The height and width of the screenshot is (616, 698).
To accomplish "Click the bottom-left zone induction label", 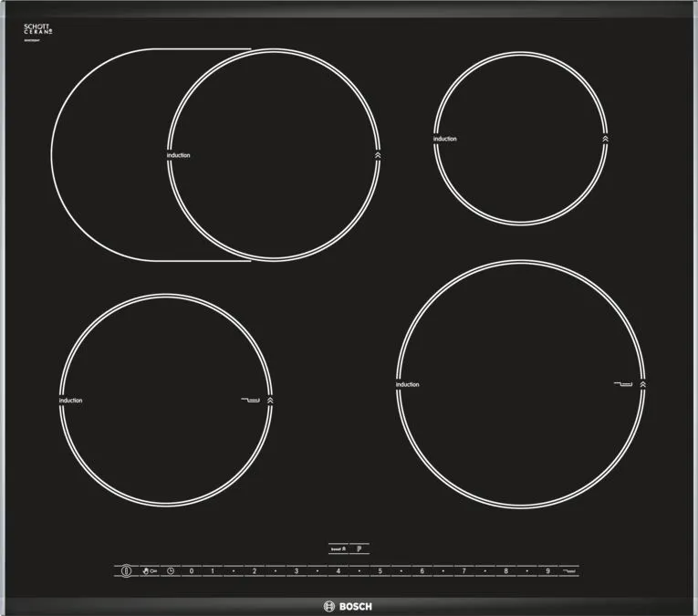I will pyautogui.click(x=71, y=401).
